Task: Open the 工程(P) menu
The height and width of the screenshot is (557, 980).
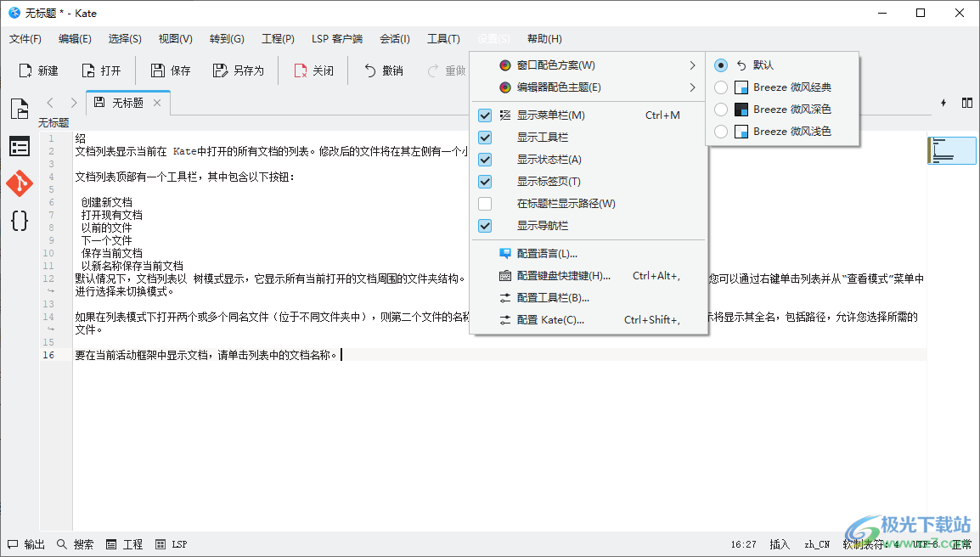Action: pyautogui.click(x=279, y=39)
